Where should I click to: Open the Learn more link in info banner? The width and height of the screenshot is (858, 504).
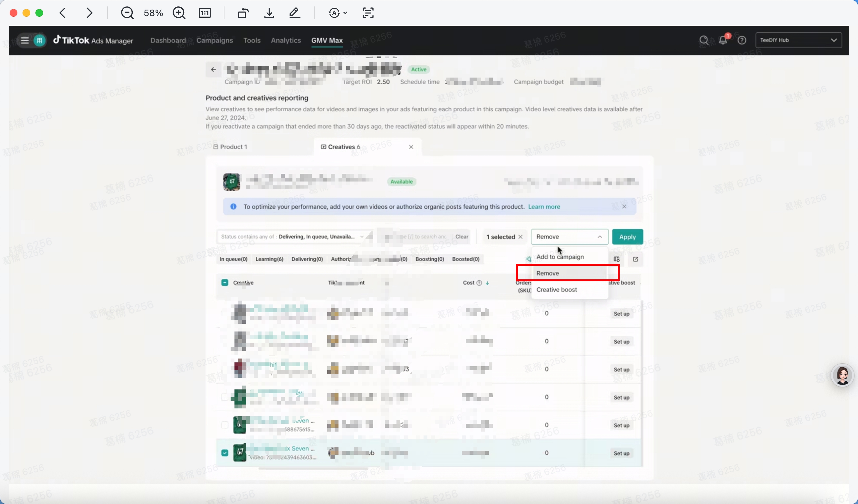[544, 207]
